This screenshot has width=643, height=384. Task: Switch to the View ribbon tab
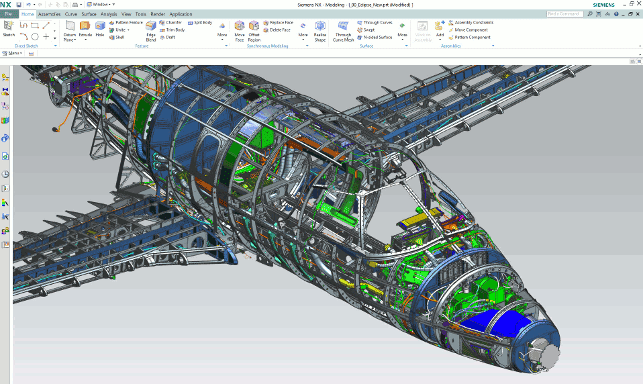click(x=126, y=14)
